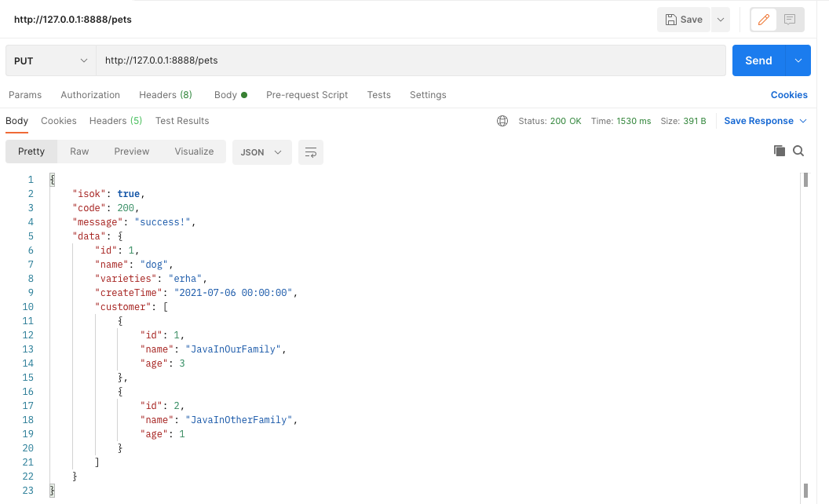This screenshot has height=504, width=829.
Task: Open the Cookies link
Action: point(789,95)
